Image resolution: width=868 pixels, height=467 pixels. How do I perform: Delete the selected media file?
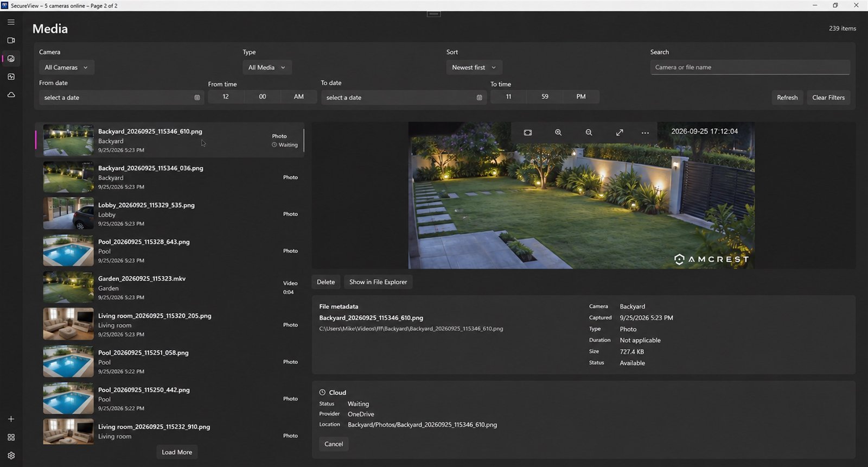pyautogui.click(x=326, y=282)
